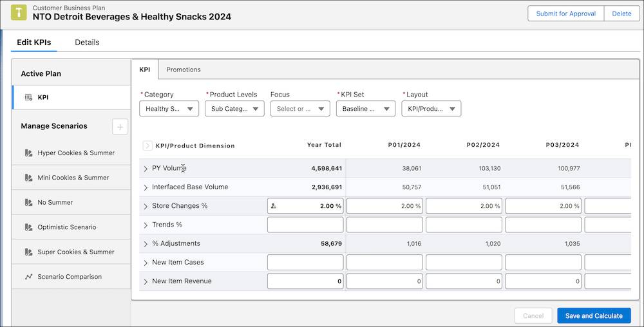Open the Focus dropdown

[x=300, y=109]
